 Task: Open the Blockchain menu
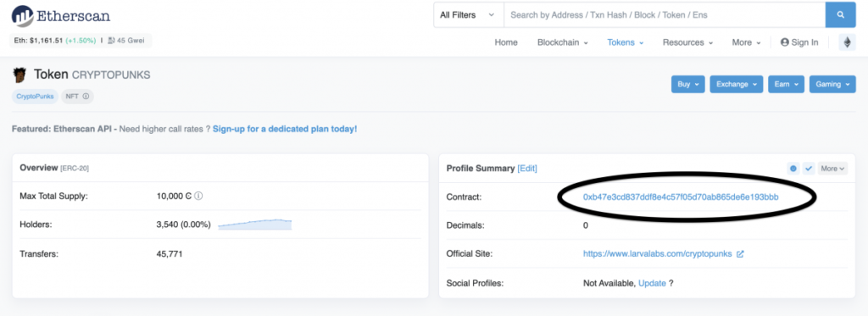pos(563,42)
